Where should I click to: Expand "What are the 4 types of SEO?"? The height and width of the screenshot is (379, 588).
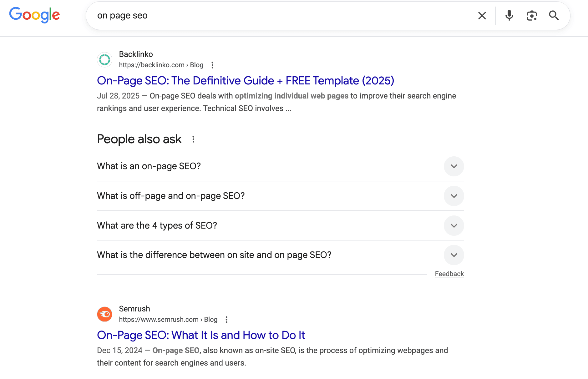[454, 225]
